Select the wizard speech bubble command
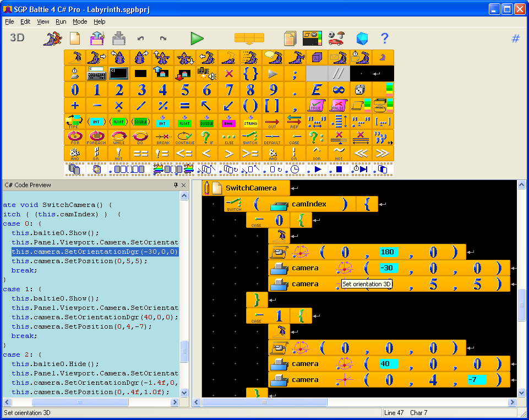Viewport: 529px width, 420px height. click(273, 57)
